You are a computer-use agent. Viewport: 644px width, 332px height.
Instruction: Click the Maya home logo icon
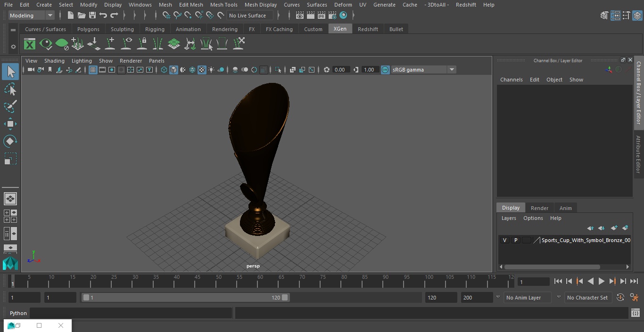(10, 263)
